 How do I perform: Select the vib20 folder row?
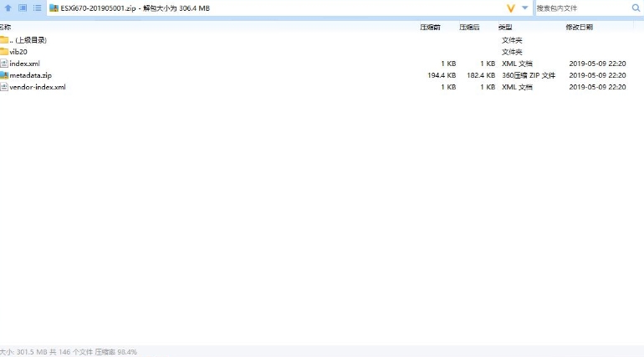coord(18,52)
